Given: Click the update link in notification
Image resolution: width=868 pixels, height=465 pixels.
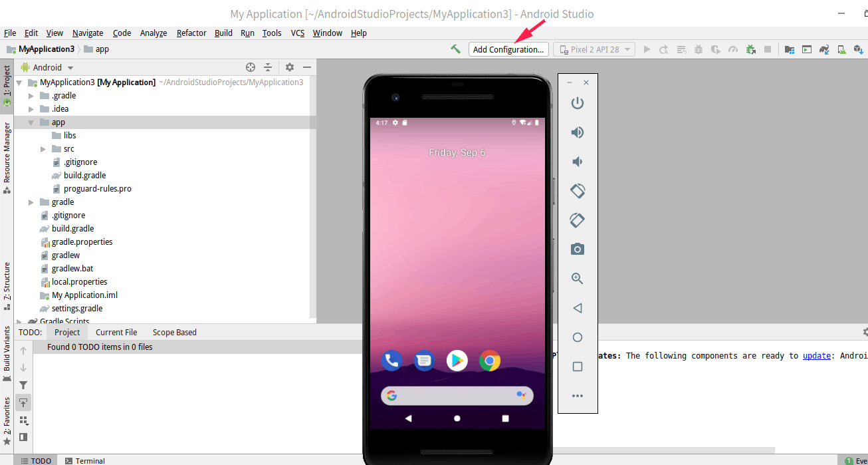Looking at the screenshot, I should (816, 356).
